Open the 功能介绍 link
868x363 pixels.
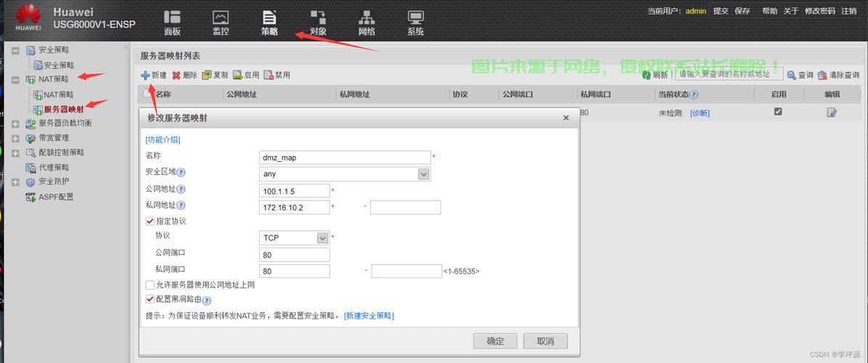(x=163, y=140)
